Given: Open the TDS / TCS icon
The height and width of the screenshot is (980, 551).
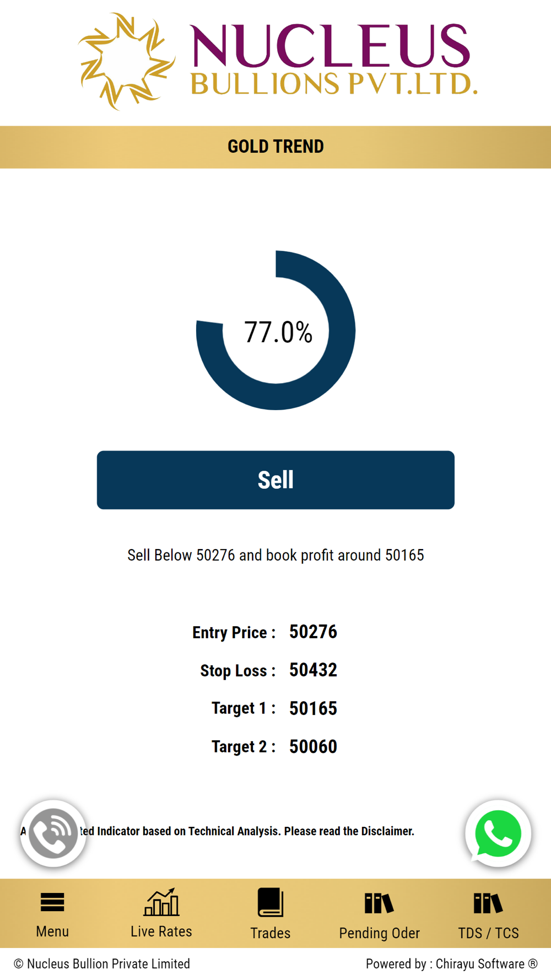Looking at the screenshot, I should (488, 903).
